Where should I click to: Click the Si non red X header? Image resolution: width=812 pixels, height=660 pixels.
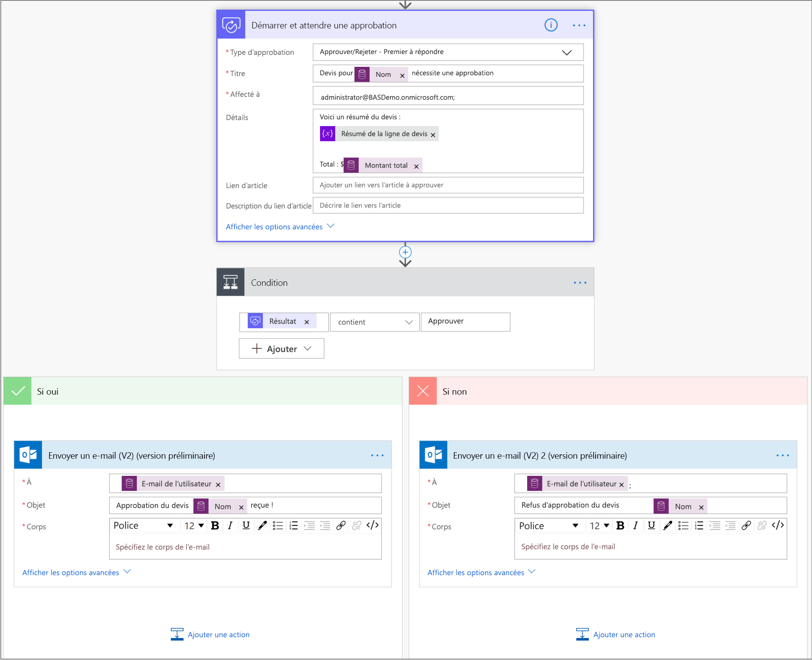[423, 391]
